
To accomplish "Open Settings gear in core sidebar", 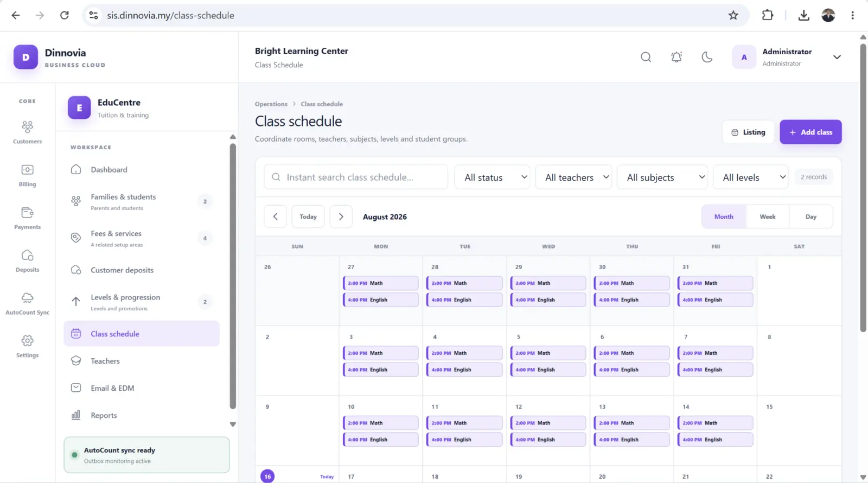I will click(x=27, y=346).
